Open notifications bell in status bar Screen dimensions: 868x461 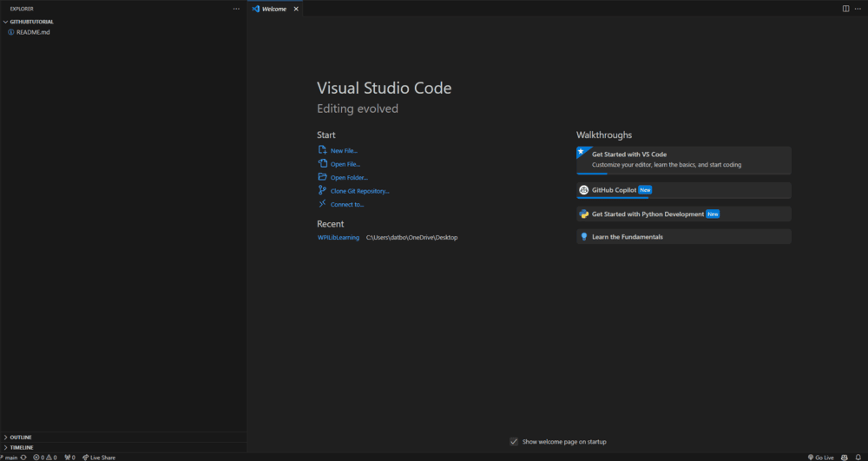(x=858, y=458)
